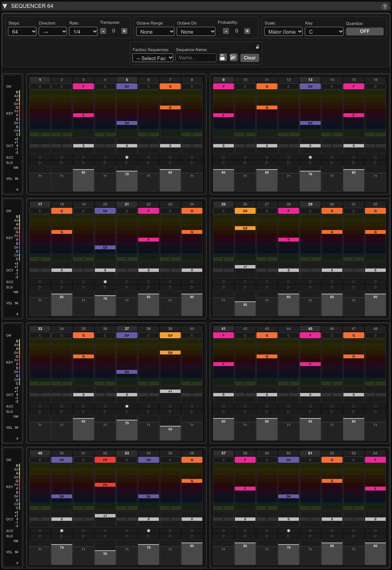Enable the slide triangle for step 7
Image resolution: width=392 pixels, height=570 pixels.
[x=170, y=163]
